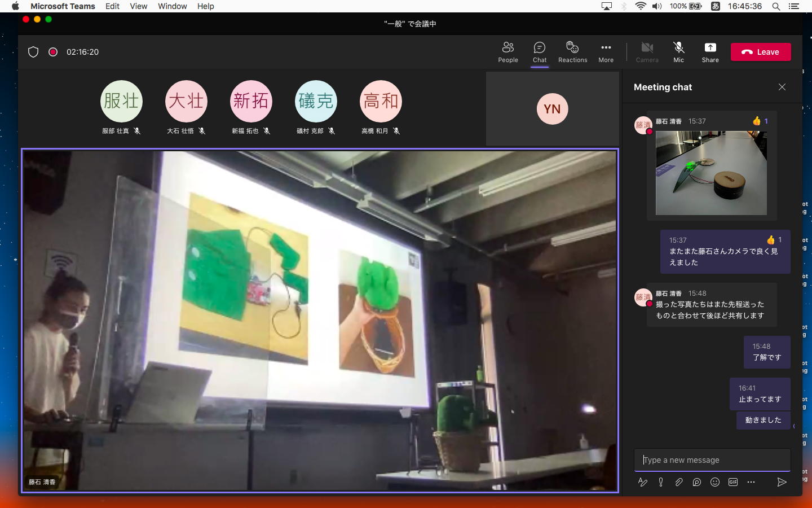The height and width of the screenshot is (508, 812).
Task: Click the 了解です chat message
Action: (767, 352)
